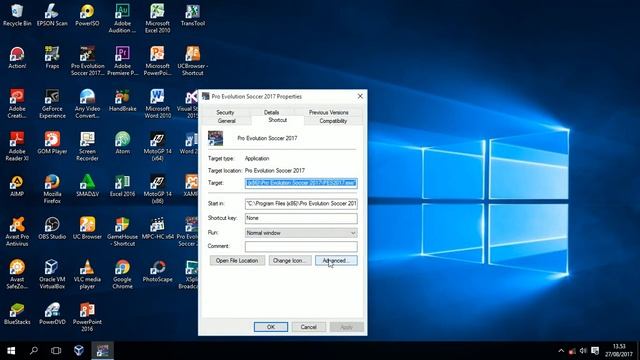Viewport: 640px width, 360px height.
Task: Select the Microsoft Word 2010 desktop icon
Action: 157,104
